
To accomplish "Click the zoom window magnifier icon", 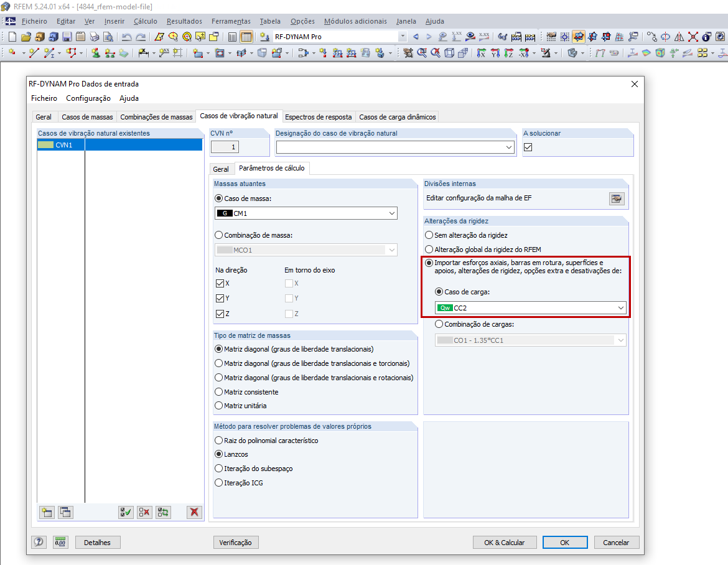I will pos(422,53).
